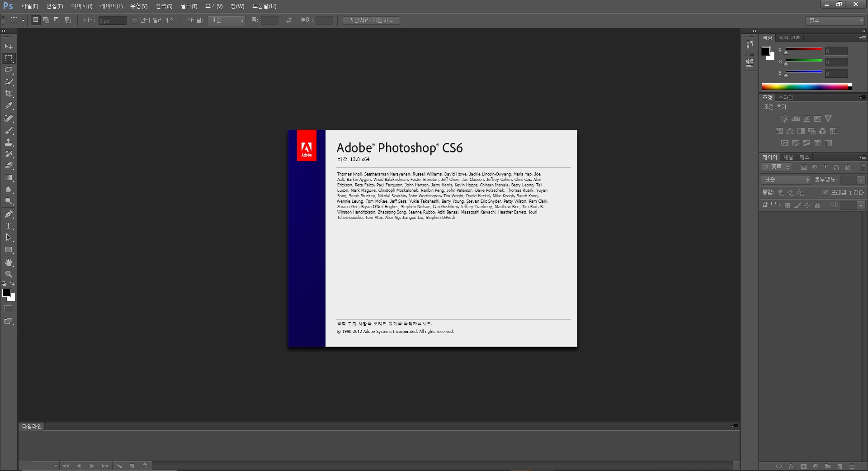Select the Rectangle shape tool
The width and height of the screenshot is (868, 471).
(x=9, y=250)
